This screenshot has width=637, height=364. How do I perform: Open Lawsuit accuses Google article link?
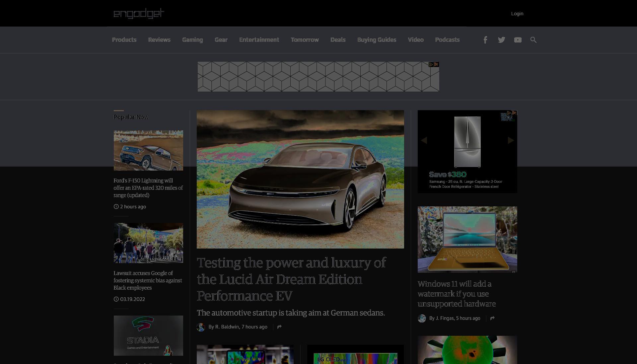pos(148,280)
